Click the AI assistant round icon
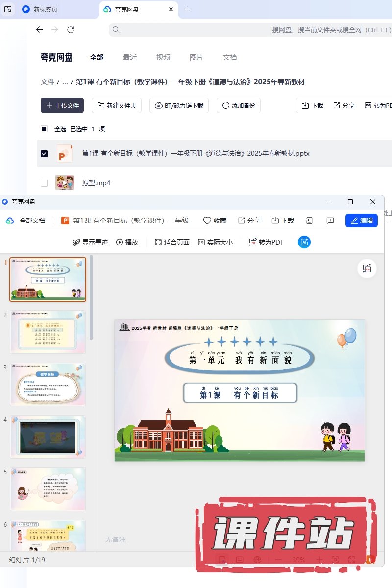The height and width of the screenshot is (588, 392). point(304,242)
